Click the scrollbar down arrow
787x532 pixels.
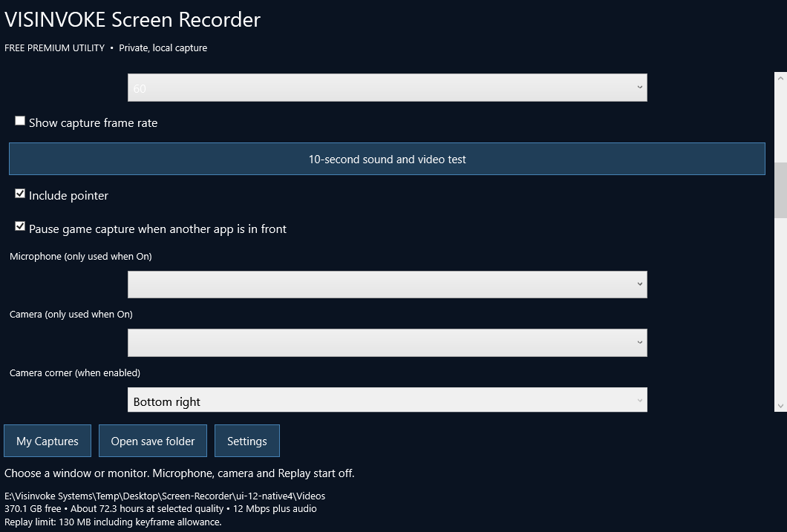pyautogui.click(x=780, y=406)
